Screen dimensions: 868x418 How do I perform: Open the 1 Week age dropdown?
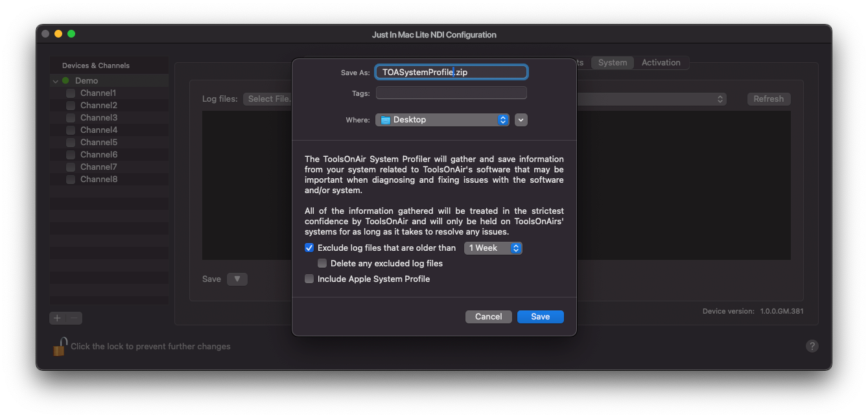click(493, 248)
